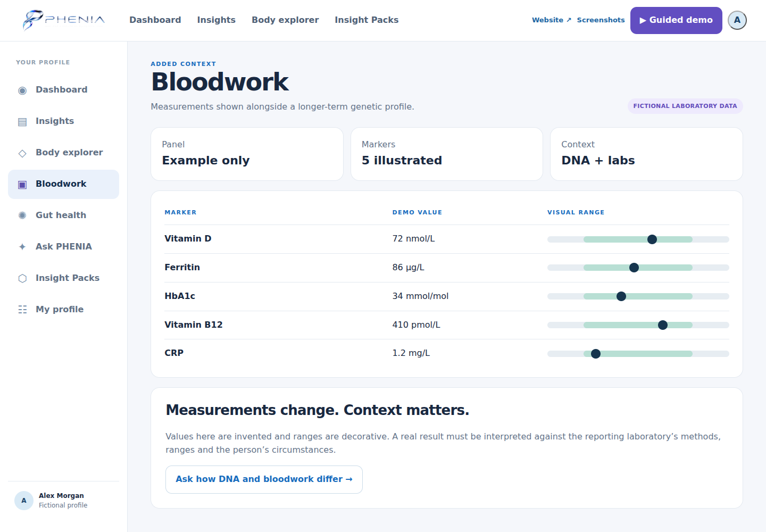Click the HbA1c range marker dot
The image size is (766, 532).
click(x=621, y=296)
